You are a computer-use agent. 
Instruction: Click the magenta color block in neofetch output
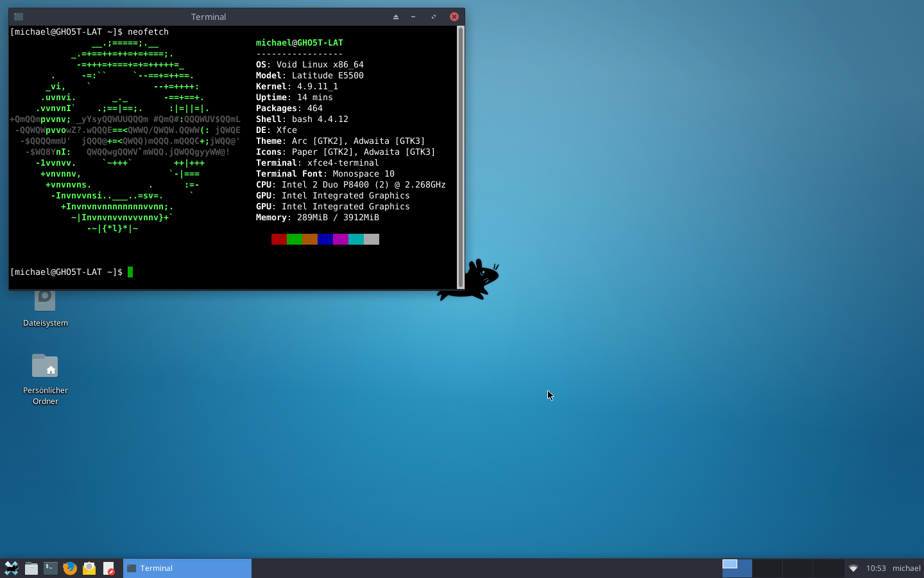[341, 239]
